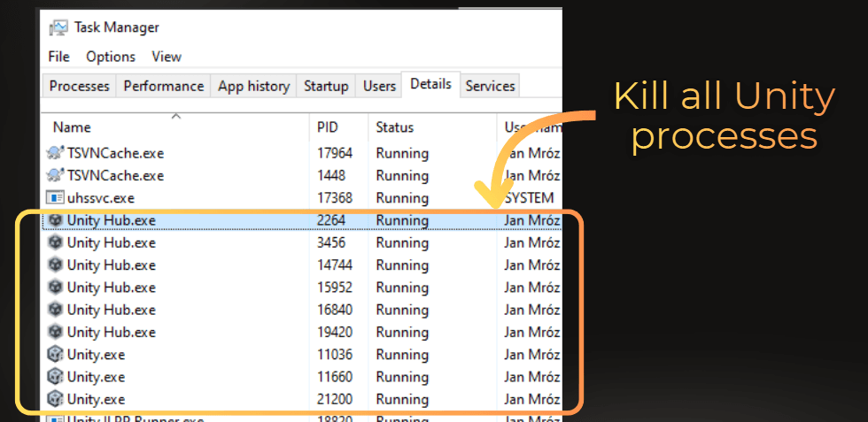Open the View menu
This screenshot has height=422, width=868.
pyautogui.click(x=167, y=57)
